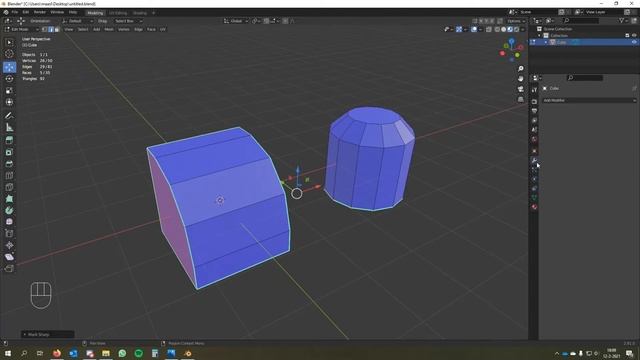Viewport: 640px width, 360px height.
Task: Open the Options dropdown in viewport header
Action: (516, 21)
